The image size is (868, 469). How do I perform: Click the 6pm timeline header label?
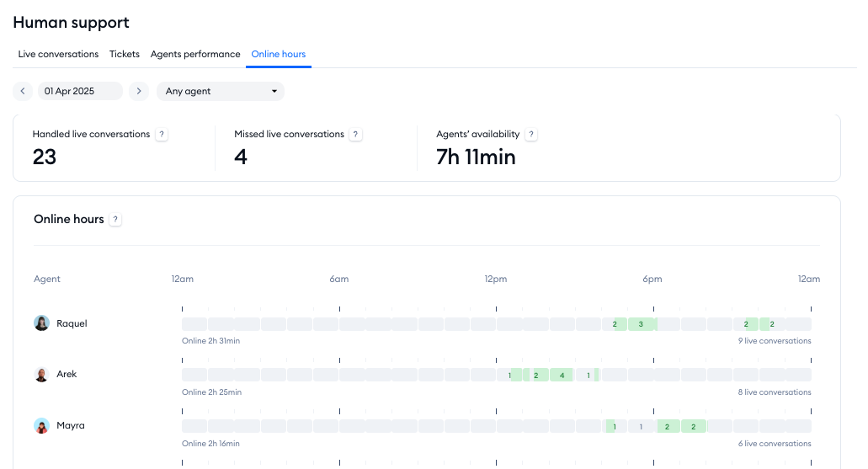click(652, 279)
